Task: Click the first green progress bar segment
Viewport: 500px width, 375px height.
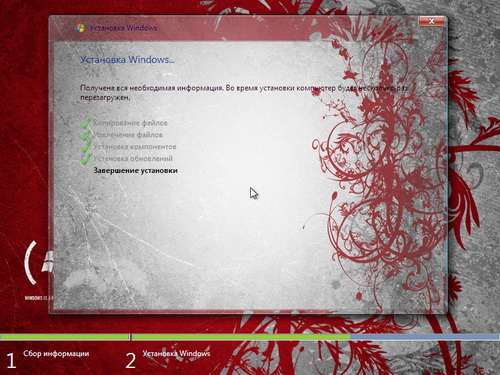Action: [65, 337]
